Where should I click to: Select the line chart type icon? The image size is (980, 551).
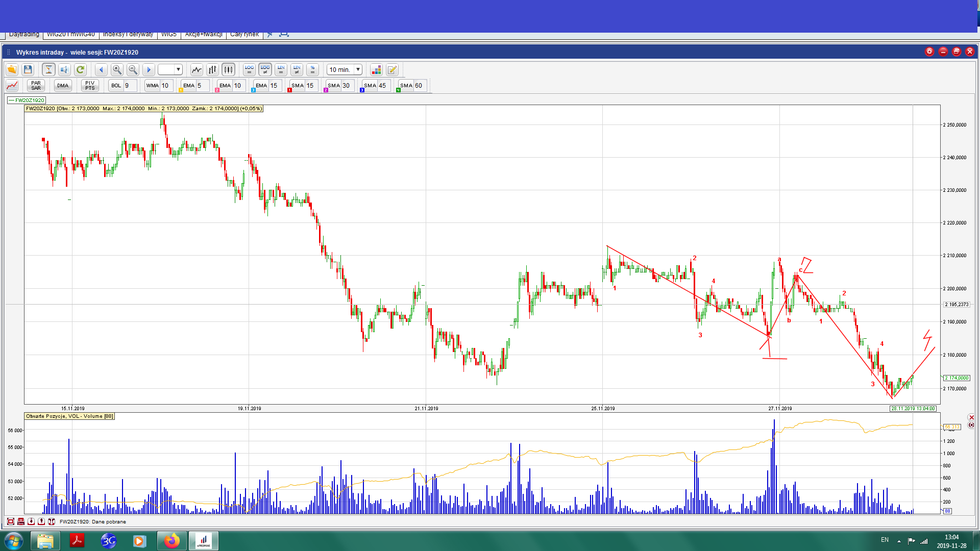click(x=197, y=70)
